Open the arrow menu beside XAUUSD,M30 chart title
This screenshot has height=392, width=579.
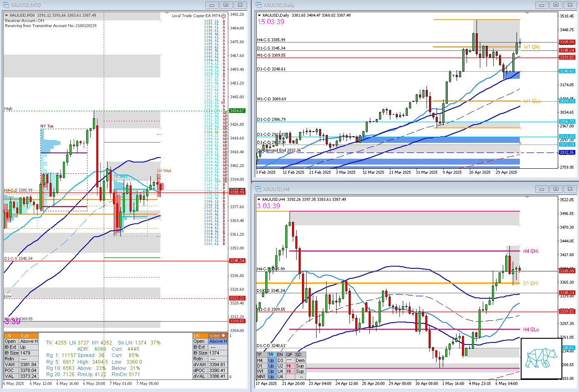(x=6, y=15)
